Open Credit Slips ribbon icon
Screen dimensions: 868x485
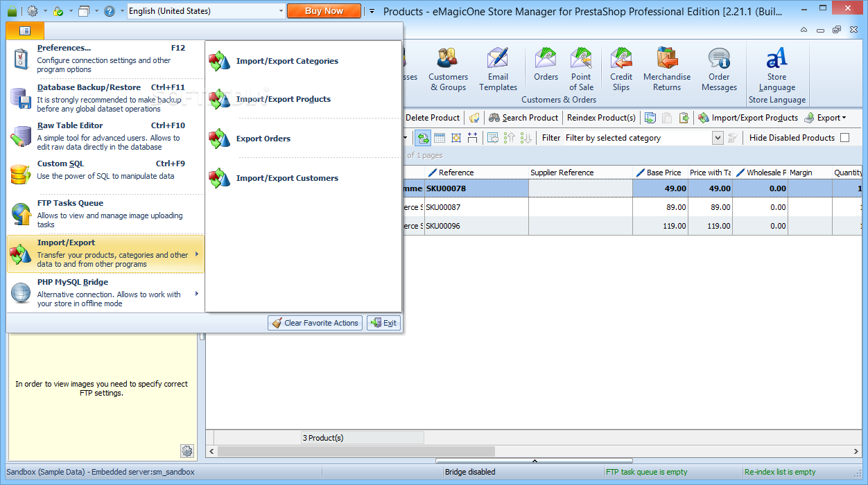621,69
